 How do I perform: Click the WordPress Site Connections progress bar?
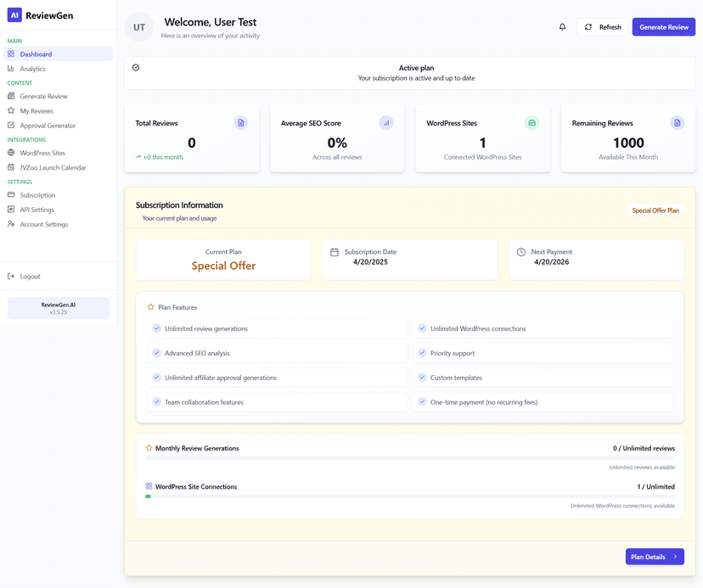click(x=410, y=496)
